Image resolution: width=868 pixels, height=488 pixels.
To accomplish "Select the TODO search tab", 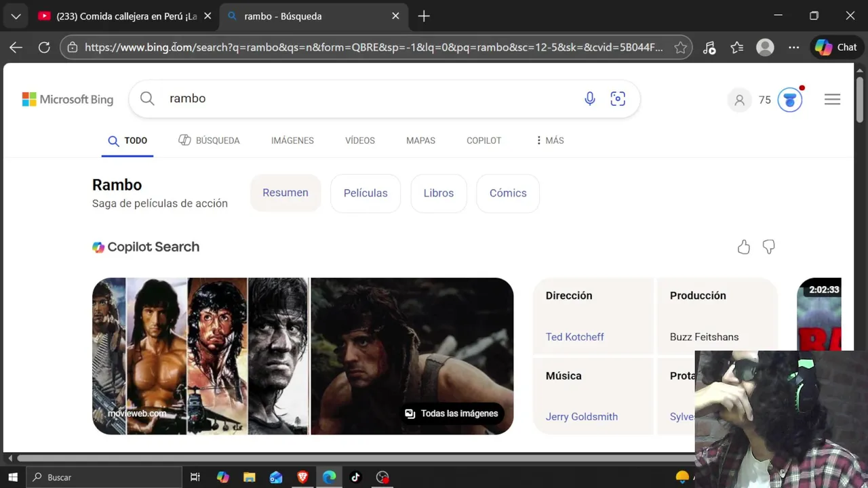I will click(x=127, y=140).
